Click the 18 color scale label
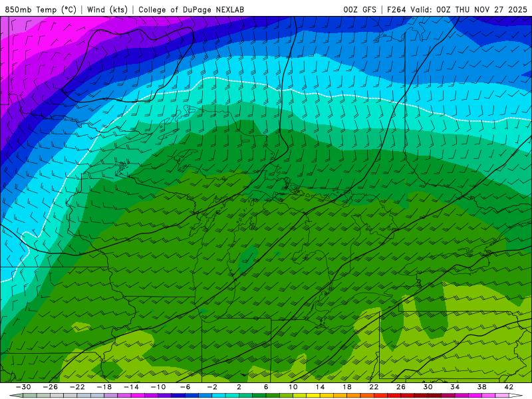 point(346,387)
